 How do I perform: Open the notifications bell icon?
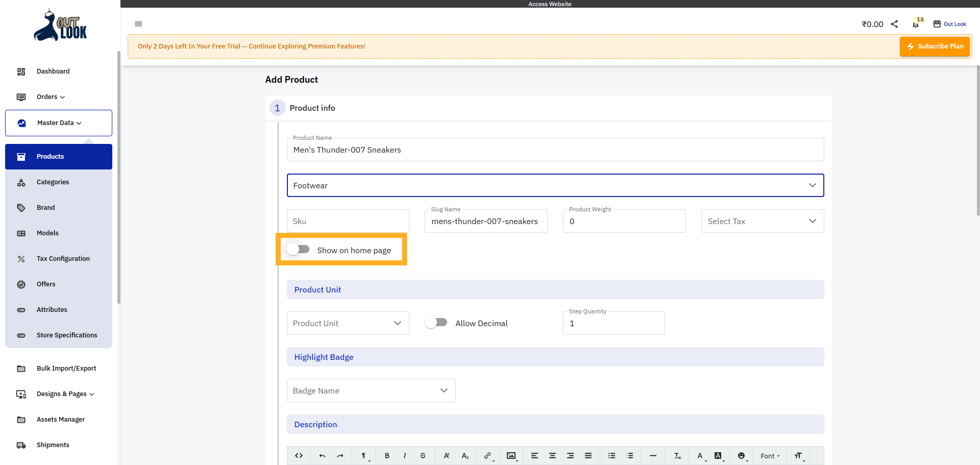coord(915,24)
